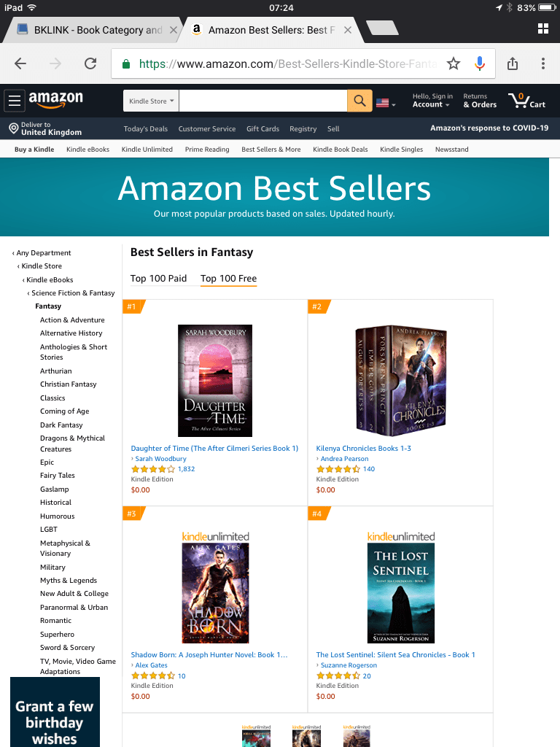Expand the Kindle Store search dropdown
Image resolution: width=560 pixels, height=747 pixels.
(x=151, y=101)
